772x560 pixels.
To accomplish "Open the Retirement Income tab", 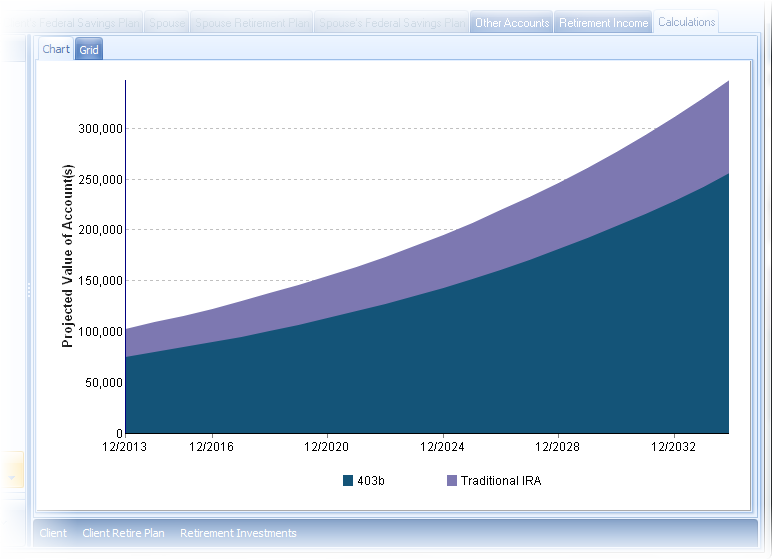I will 603,22.
